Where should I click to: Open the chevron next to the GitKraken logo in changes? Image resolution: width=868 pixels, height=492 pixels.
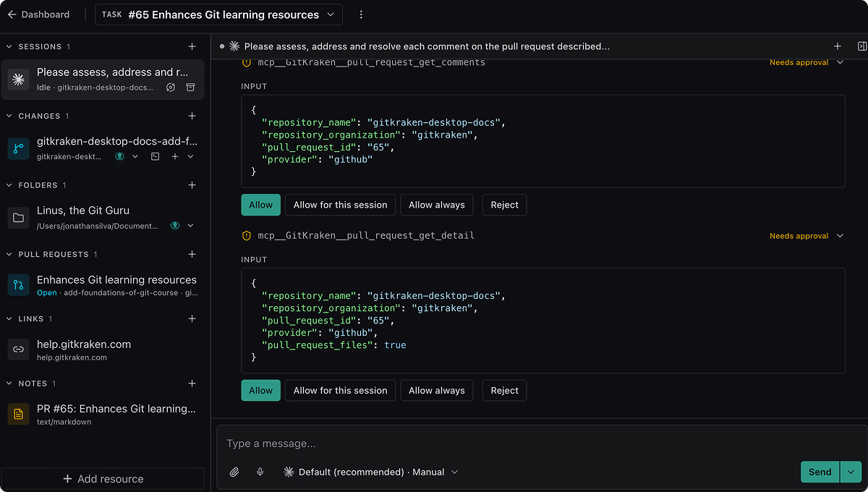[x=135, y=156]
